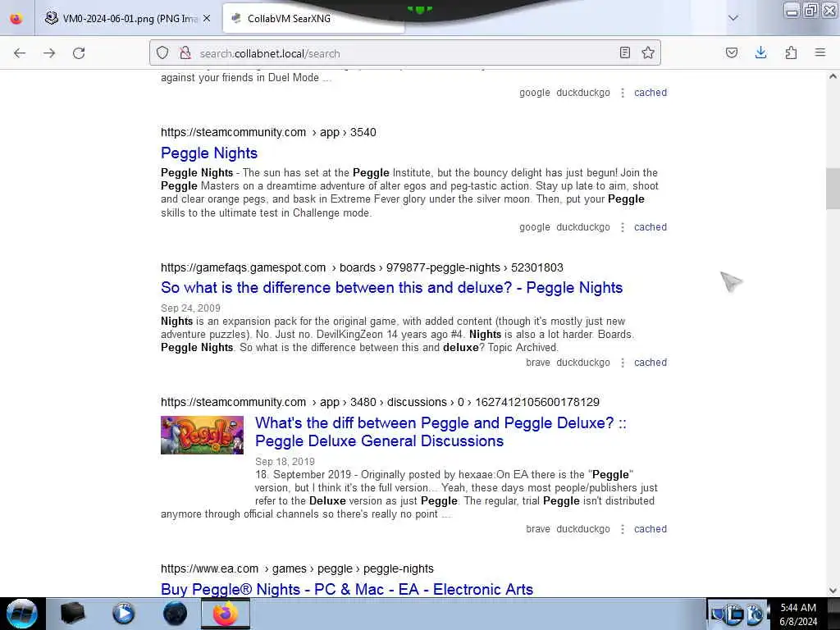Go back using the browser back arrow
840x630 pixels.
coord(20,53)
